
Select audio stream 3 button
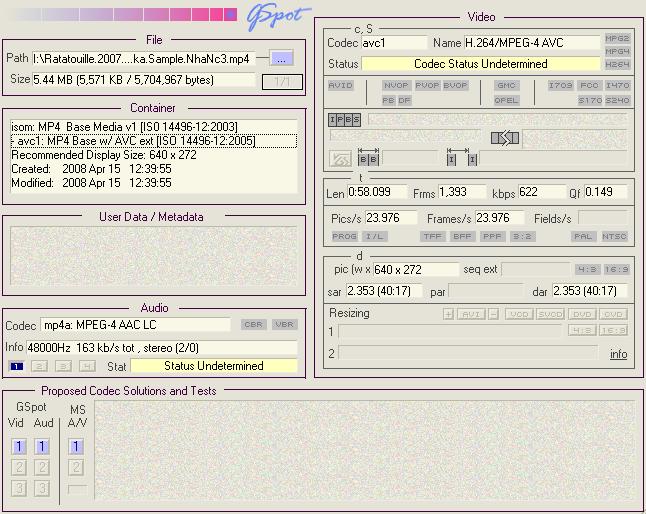click(x=63, y=366)
